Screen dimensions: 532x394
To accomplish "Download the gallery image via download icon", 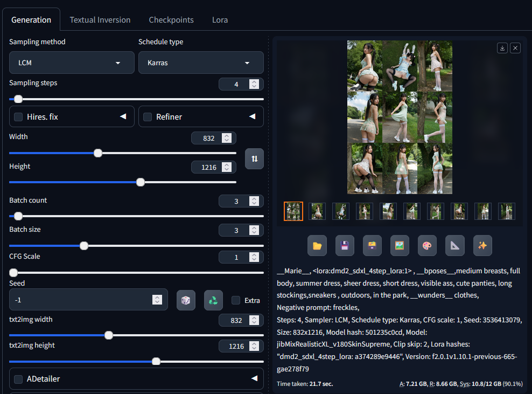I will pyautogui.click(x=502, y=48).
